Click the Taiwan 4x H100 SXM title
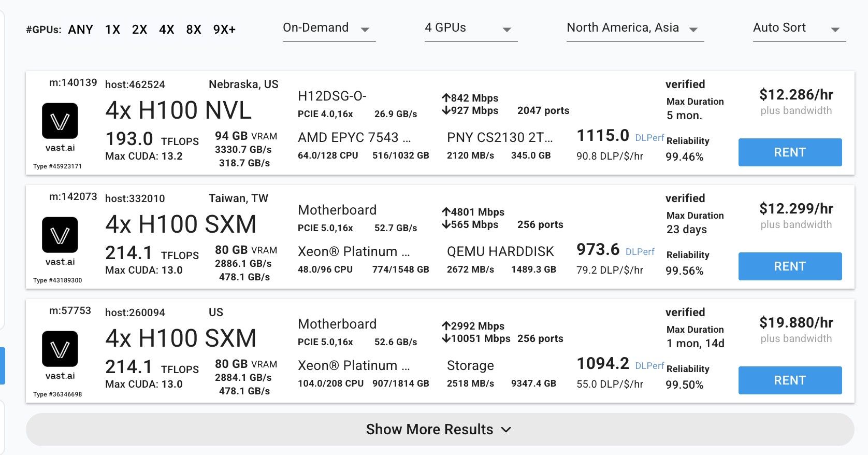Screen dimensions: 868x455 [181, 224]
